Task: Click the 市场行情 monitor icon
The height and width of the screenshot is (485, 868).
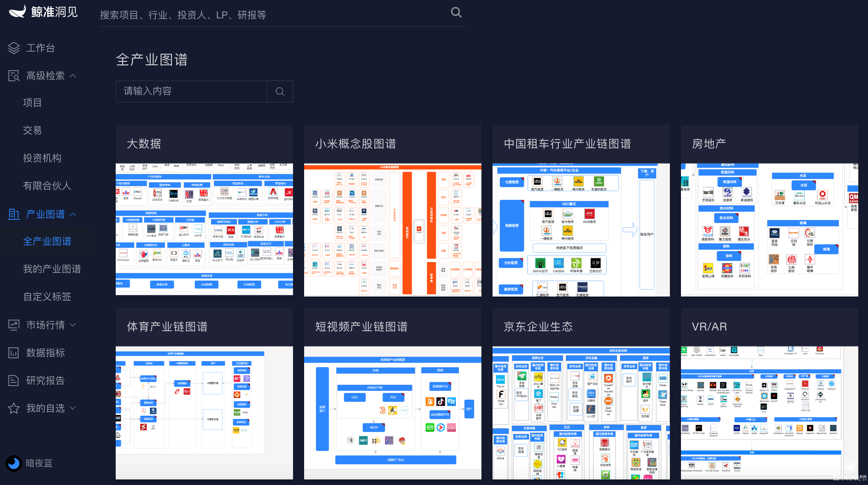Action: click(x=14, y=325)
